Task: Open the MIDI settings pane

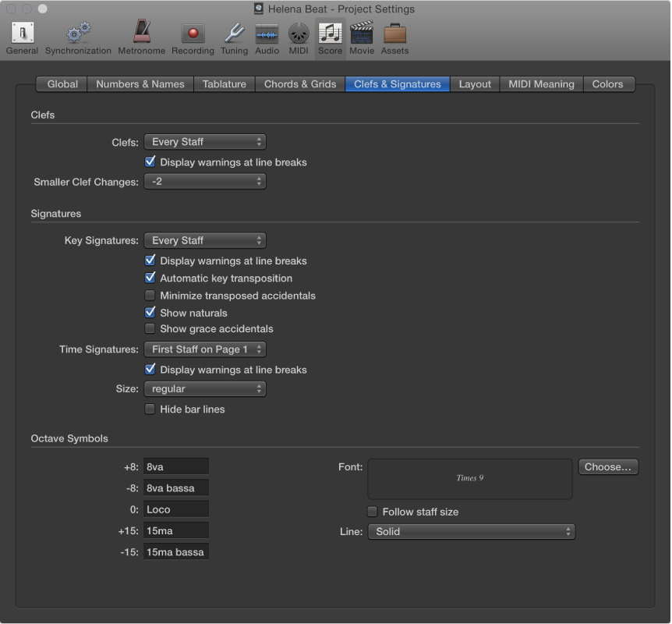Action: [299, 31]
